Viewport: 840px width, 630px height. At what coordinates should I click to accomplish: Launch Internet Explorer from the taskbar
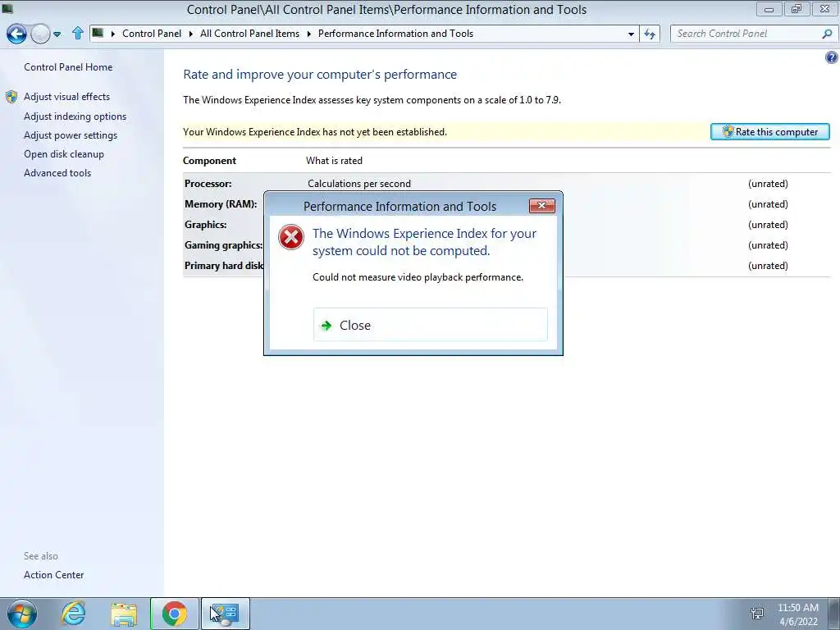73,614
